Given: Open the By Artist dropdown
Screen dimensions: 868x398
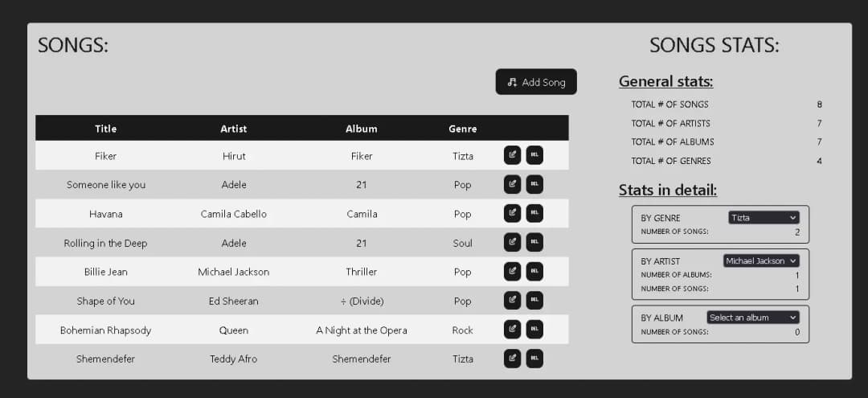Looking at the screenshot, I should click(761, 261).
